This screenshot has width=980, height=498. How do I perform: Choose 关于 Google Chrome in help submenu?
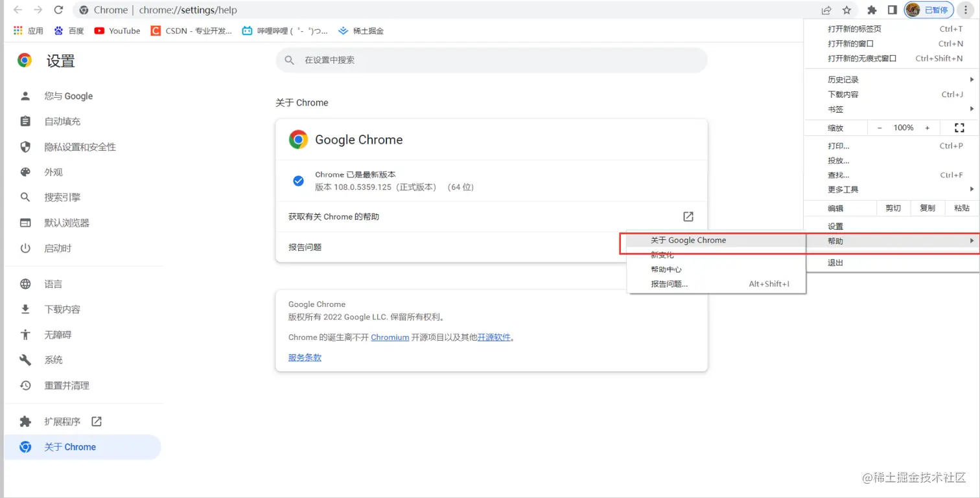[716, 240]
